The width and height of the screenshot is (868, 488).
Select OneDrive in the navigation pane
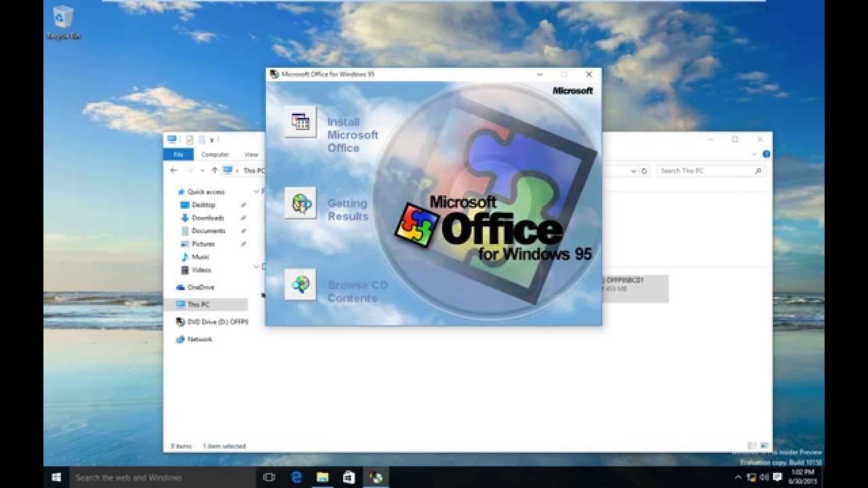tap(201, 287)
